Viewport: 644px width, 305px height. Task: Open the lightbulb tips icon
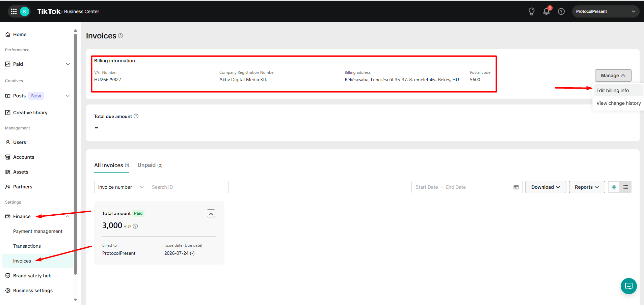point(532,11)
